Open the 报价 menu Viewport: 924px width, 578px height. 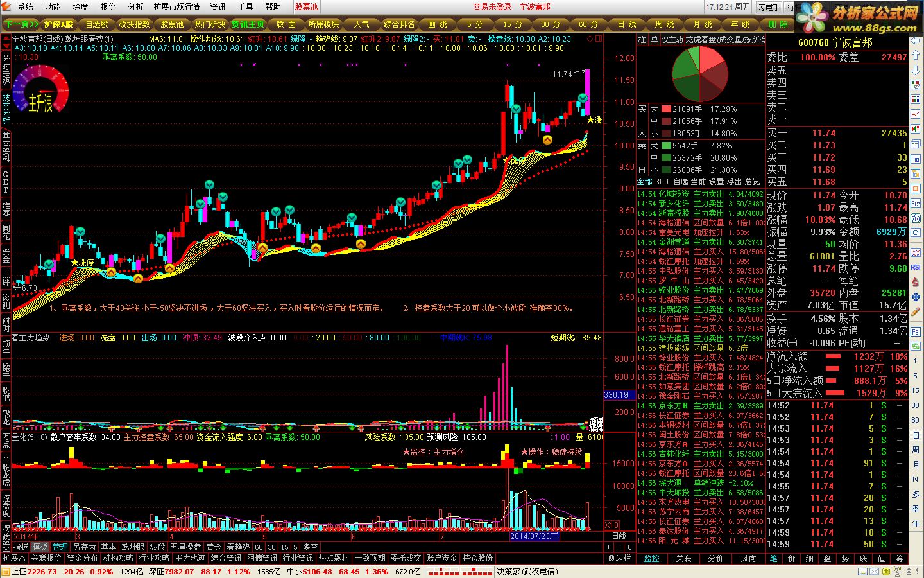108,6
